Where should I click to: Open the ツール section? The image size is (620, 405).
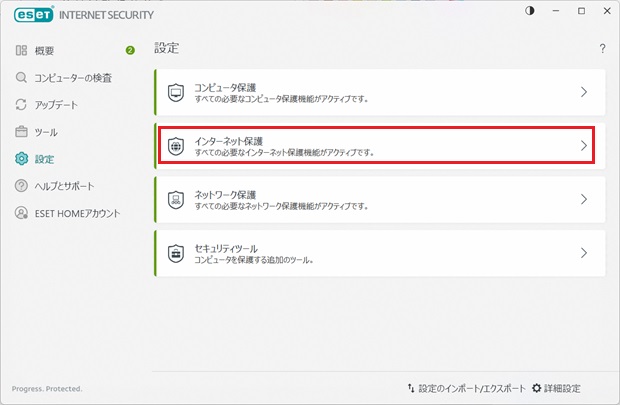point(46,132)
